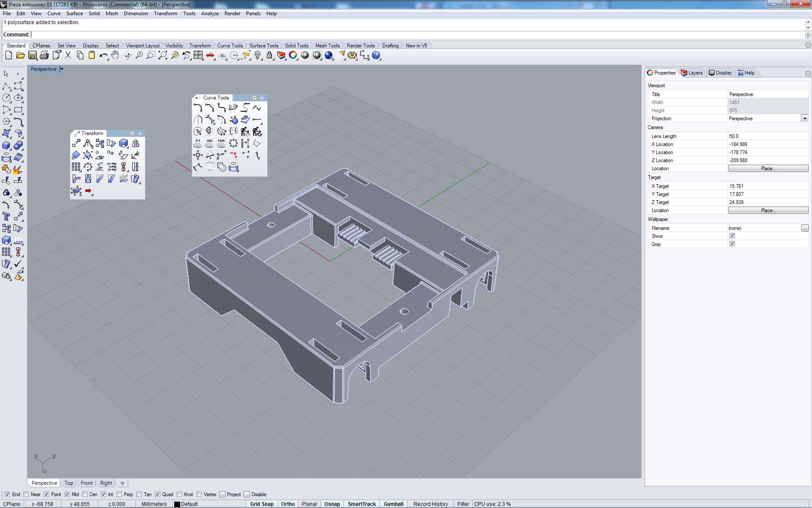Click the Cut scissors icon
This screenshot has width=812, height=508.
(x=68, y=55)
